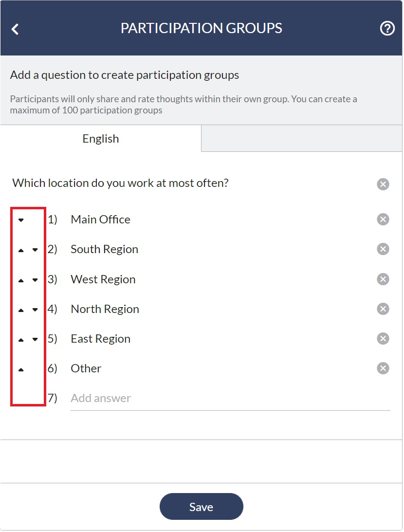The width and height of the screenshot is (404, 532).
Task: Click the Save button
Action: (201, 507)
